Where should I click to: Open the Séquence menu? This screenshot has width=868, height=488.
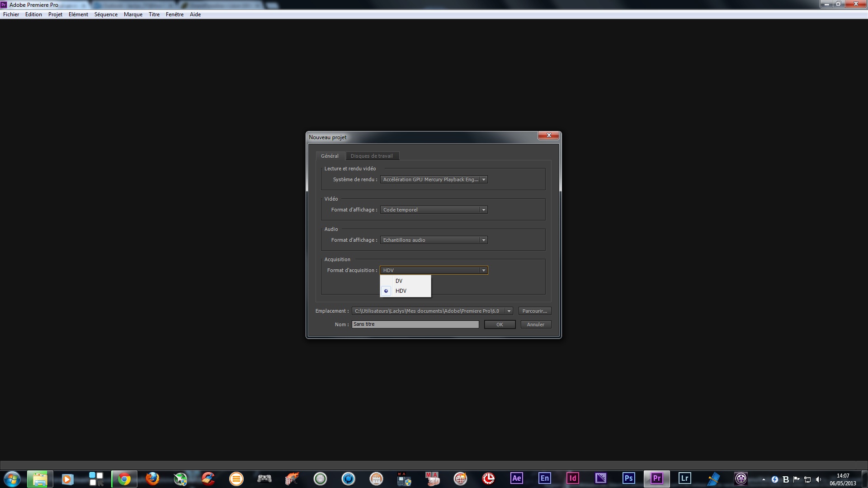click(106, 14)
